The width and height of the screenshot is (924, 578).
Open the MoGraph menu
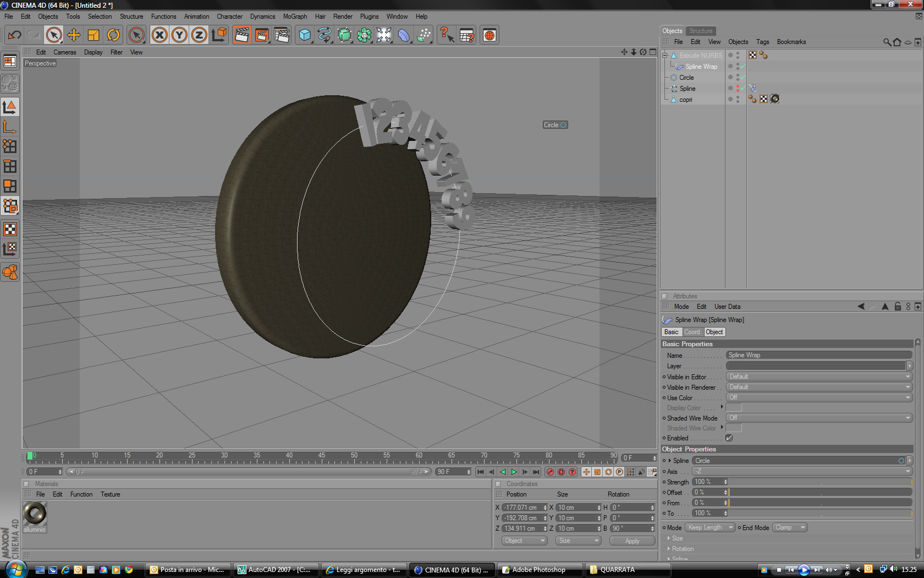coord(295,17)
